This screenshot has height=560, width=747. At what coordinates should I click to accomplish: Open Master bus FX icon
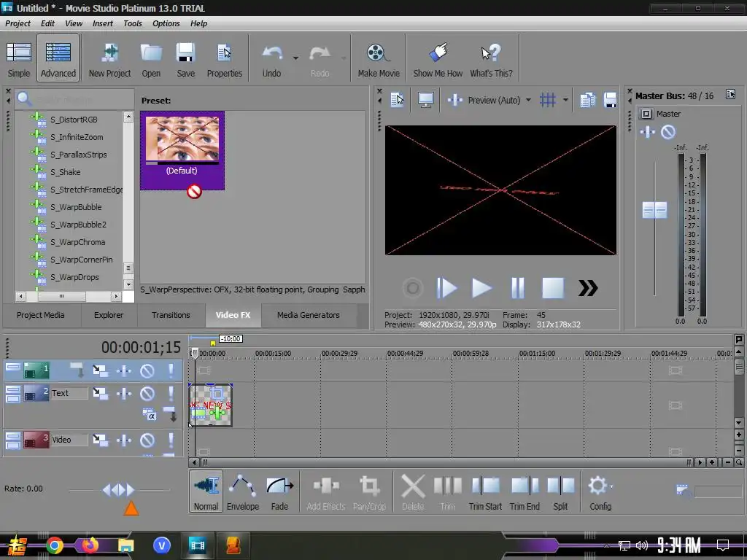pos(648,132)
